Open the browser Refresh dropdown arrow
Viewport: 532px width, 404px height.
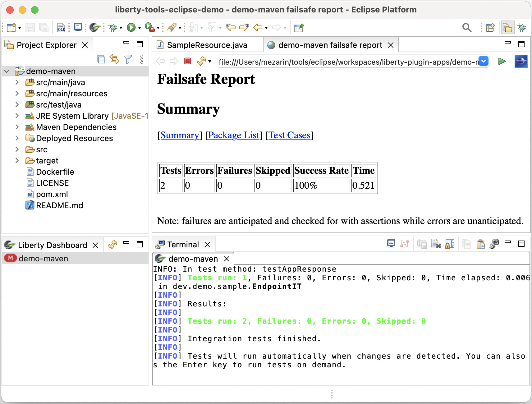click(210, 62)
